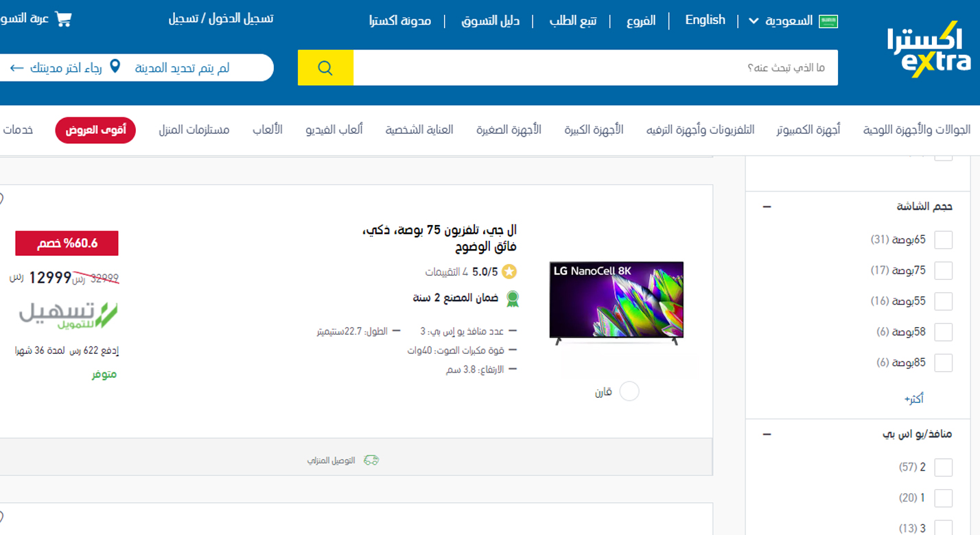Click the green warranty badge icon
This screenshot has width=980, height=535.
click(512, 298)
